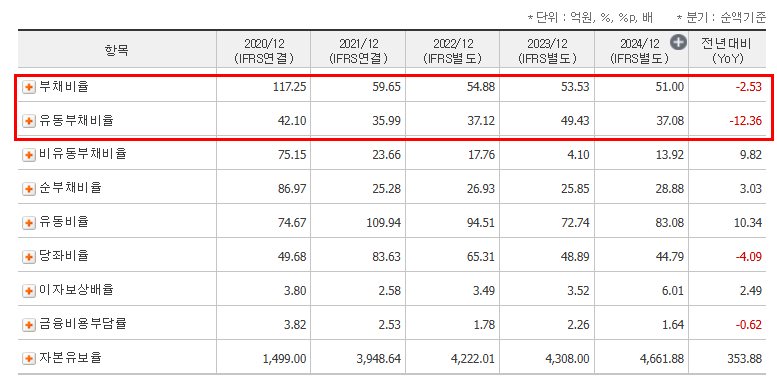Click the 75.15 value in 비유동부채비율 row
This screenshot has height=387, width=777.
(293, 155)
